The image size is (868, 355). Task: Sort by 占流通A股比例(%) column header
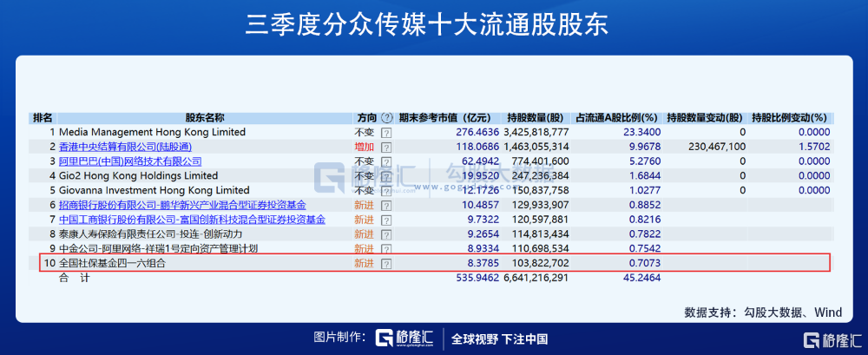tap(616, 118)
